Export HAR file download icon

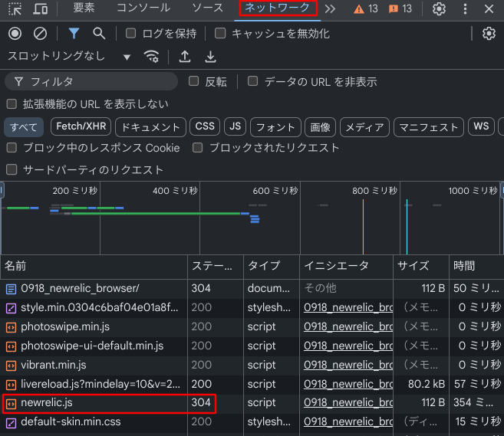point(210,57)
